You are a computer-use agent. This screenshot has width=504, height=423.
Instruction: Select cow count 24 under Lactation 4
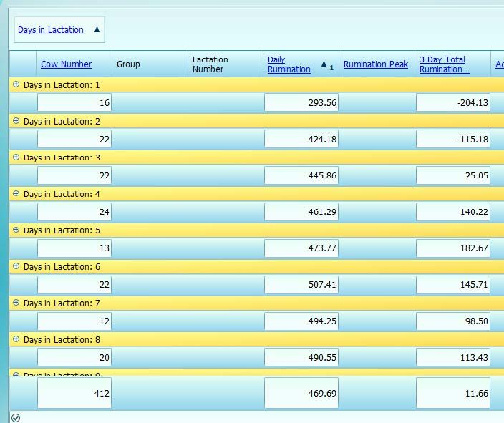click(x=74, y=212)
